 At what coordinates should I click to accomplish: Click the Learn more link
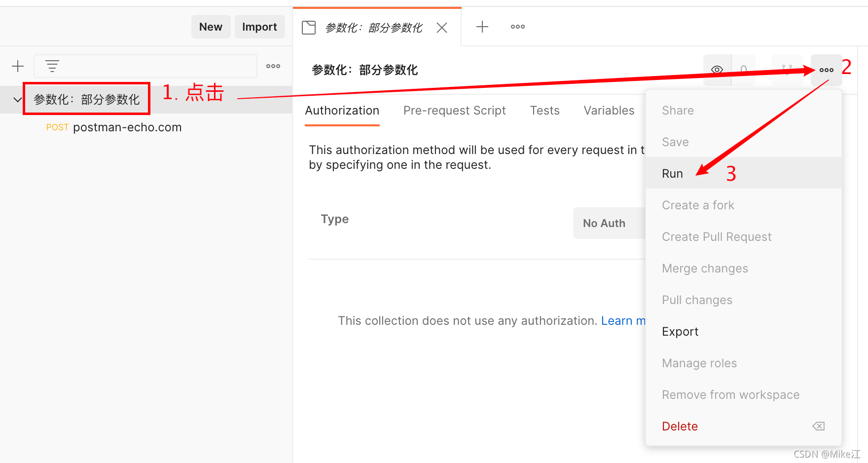pos(623,321)
